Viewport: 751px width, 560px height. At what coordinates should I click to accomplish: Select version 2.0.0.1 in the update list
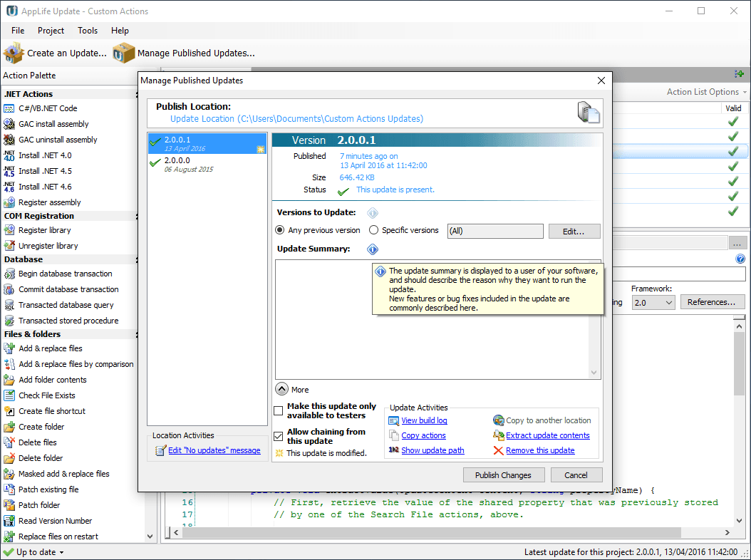[x=207, y=144]
